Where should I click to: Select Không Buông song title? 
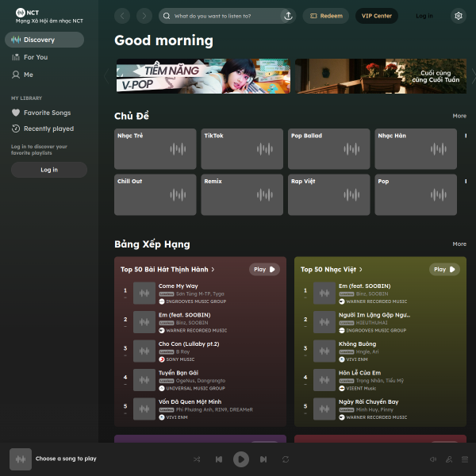click(357, 344)
